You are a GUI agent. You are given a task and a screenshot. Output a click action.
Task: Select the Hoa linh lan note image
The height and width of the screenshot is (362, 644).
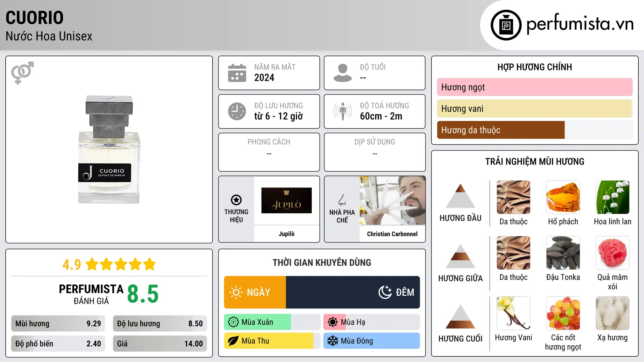click(613, 197)
